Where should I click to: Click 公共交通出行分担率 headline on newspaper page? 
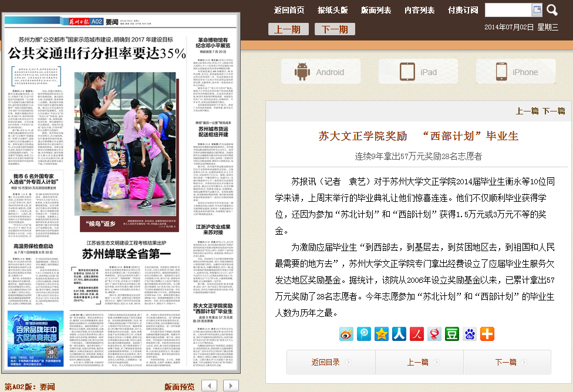97,53
